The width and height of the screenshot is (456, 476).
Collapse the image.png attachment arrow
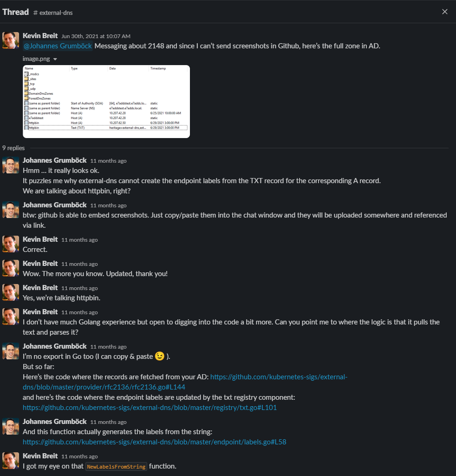[55, 59]
